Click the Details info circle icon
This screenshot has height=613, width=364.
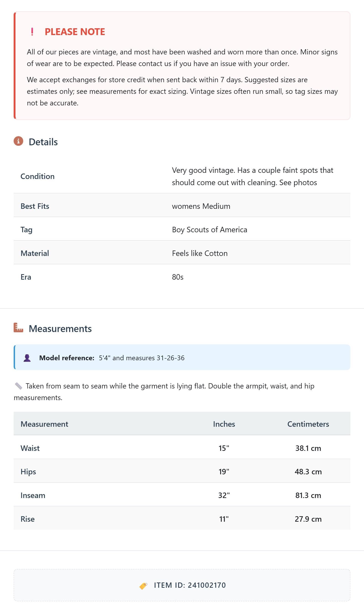click(18, 141)
